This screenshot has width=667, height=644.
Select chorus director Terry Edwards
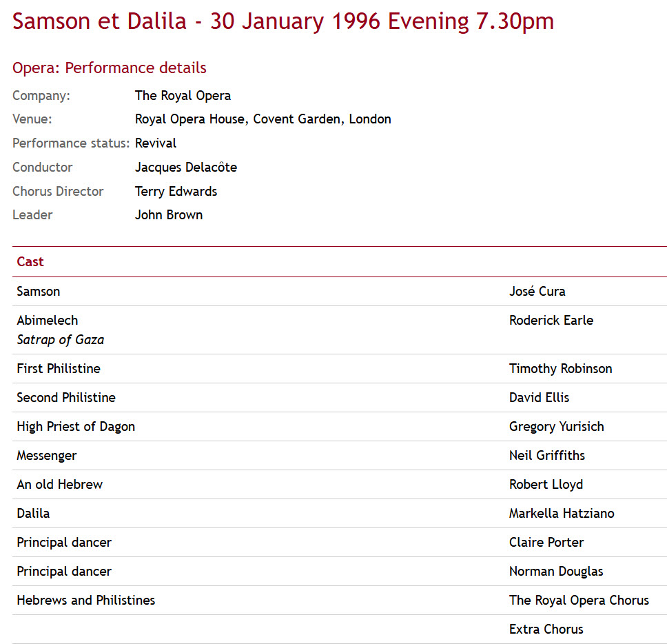176,192
